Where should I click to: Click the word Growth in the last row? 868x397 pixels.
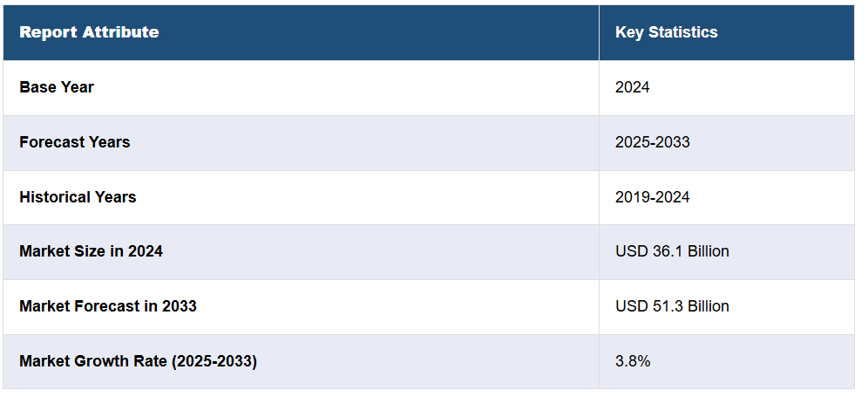(98, 361)
